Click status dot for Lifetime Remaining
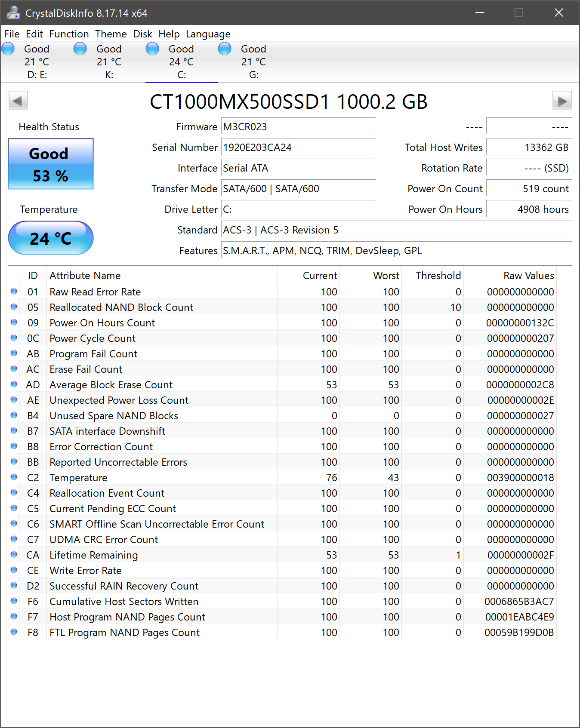The height and width of the screenshot is (728, 580). click(14, 555)
